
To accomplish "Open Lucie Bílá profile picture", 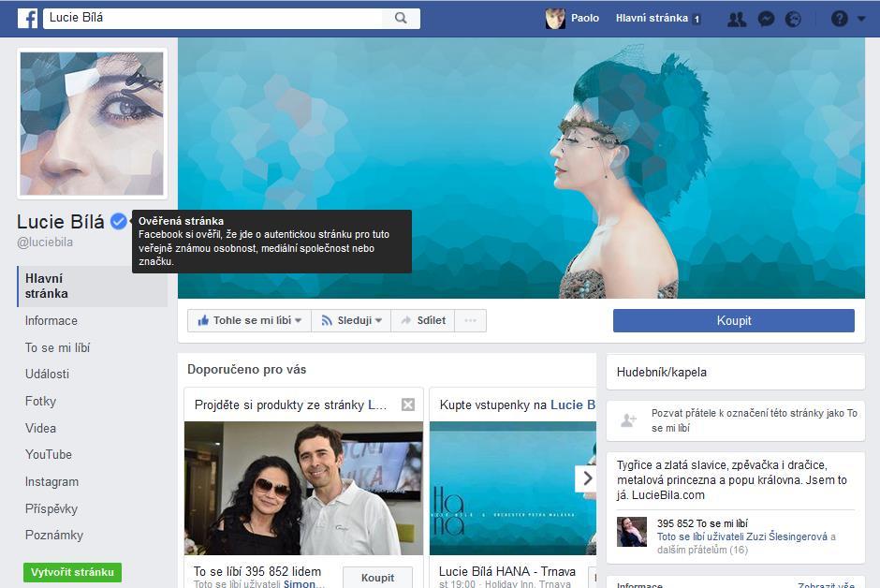I will click(92, 124).
